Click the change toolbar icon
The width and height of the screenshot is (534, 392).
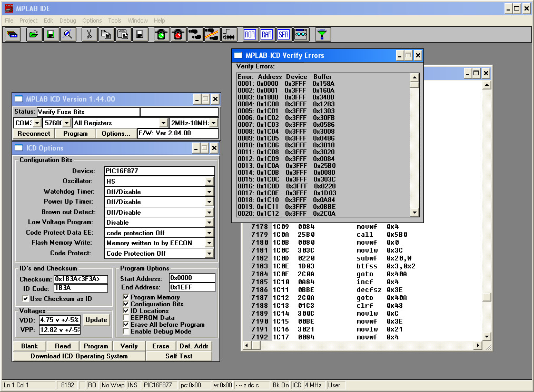(12, 34)
